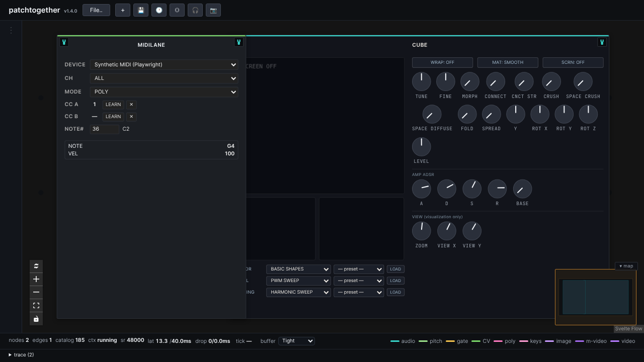Zoom out with the canvas minus control
The width and height of the screenshot is (644, 362).
coord(36,292)
